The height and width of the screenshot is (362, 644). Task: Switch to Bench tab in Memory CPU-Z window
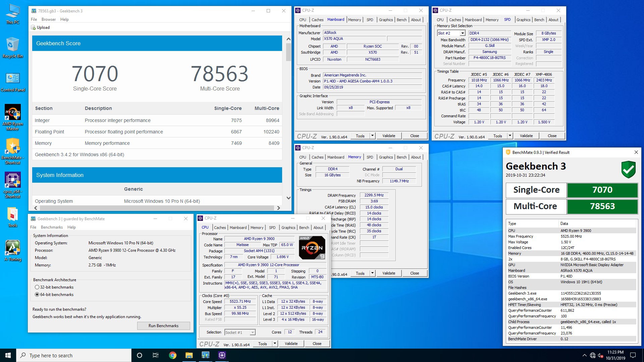401,157
